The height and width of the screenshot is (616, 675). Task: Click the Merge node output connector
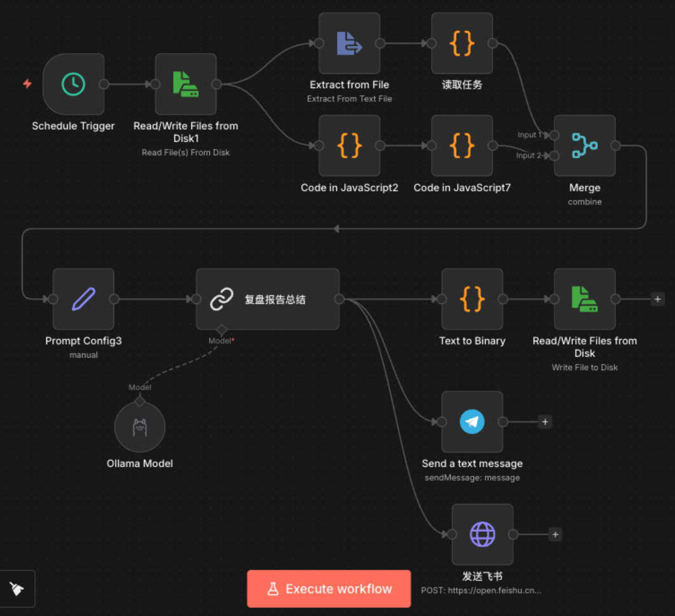point(615,146)
